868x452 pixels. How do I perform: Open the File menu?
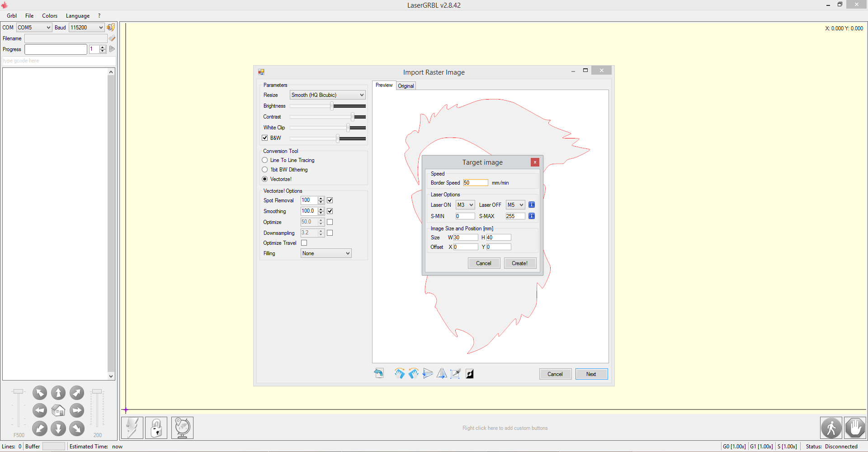pyautogui.click(x=29, y=16)
